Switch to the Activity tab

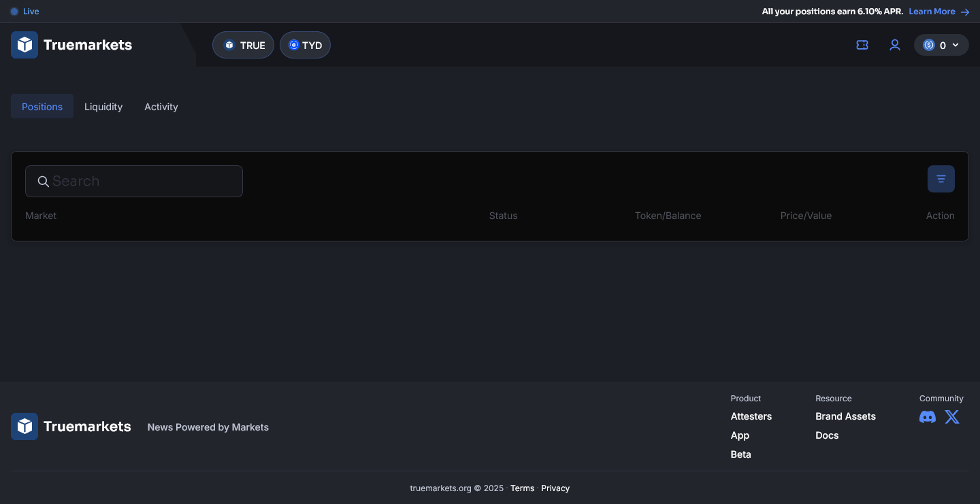tap(161, 106)
